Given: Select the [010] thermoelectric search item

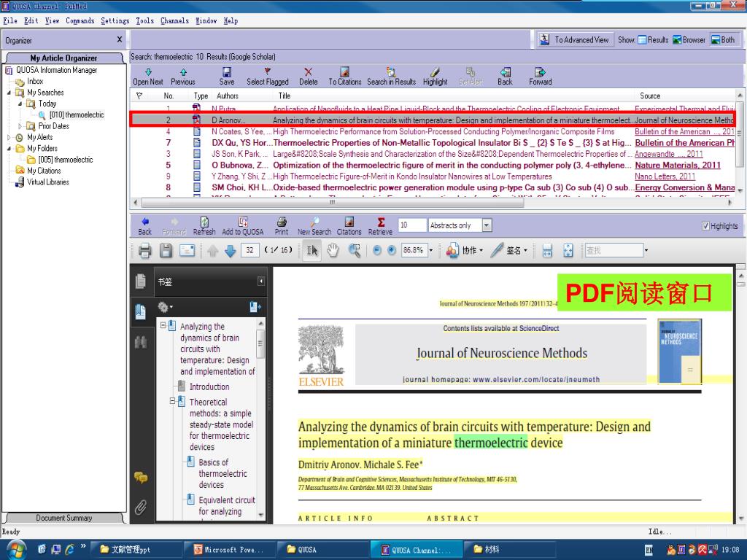Looking at the screenshot, I should click(x=76, y=114).
